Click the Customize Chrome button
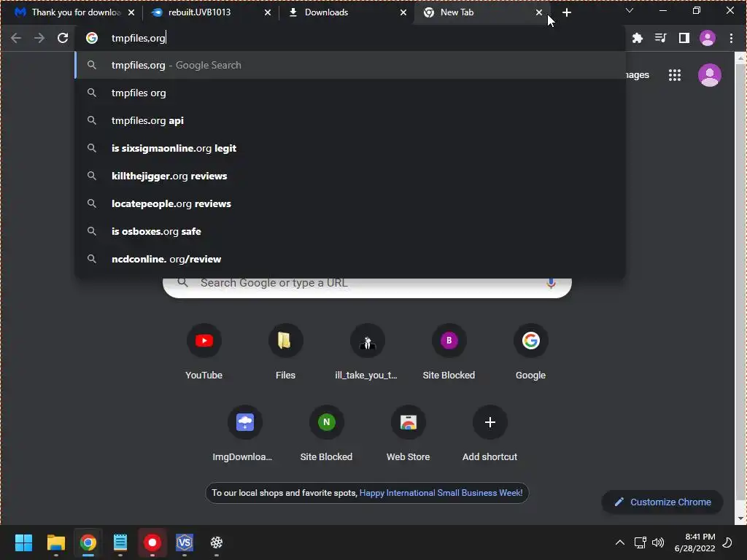The image size is (747, 560). click(662, 502)
